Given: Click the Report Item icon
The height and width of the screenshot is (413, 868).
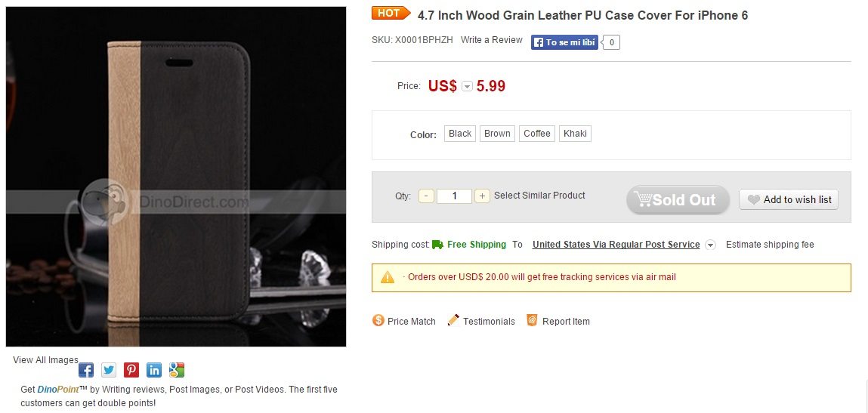Looking at the screenshot, I should (532, 320).
